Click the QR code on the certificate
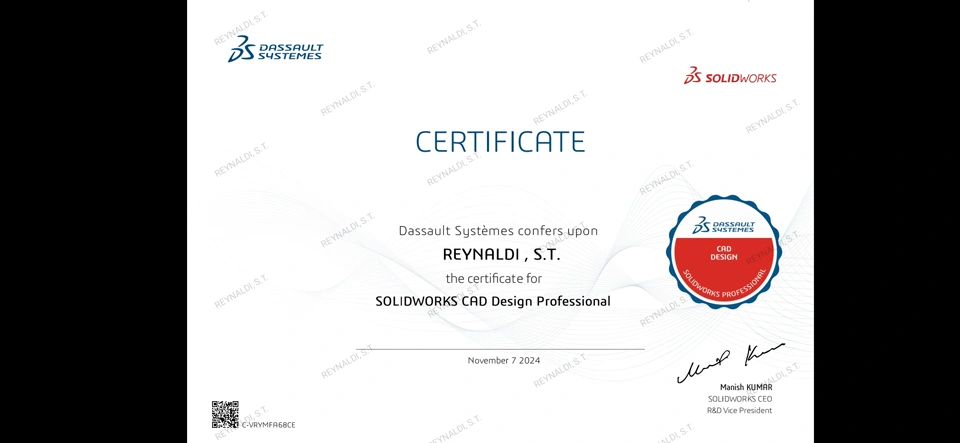 [225, 414]
